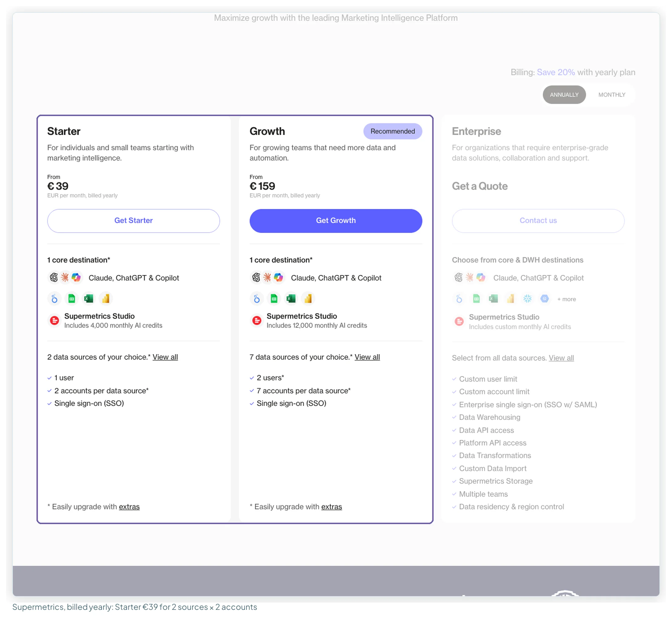The image size is (672, 619).
Task: Click the Claude icon in Starter card
Action: (65, 278)
